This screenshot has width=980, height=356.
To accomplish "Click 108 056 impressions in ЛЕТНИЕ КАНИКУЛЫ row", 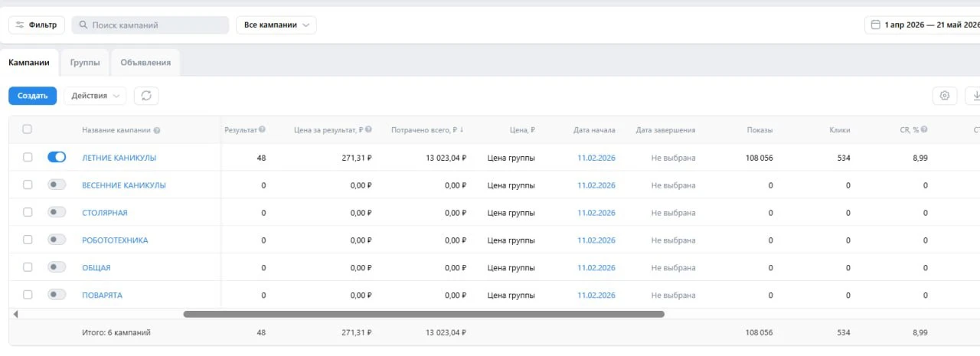I will coord(759,158).
